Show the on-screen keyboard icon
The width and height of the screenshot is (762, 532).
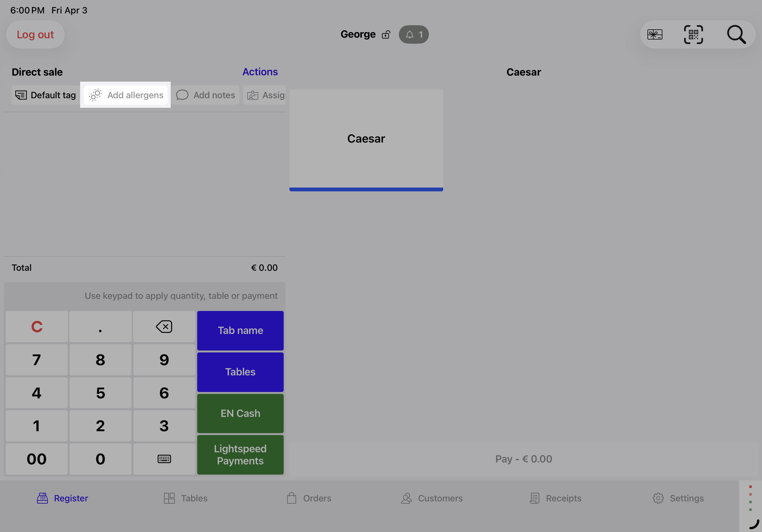[x=164, y=459]
